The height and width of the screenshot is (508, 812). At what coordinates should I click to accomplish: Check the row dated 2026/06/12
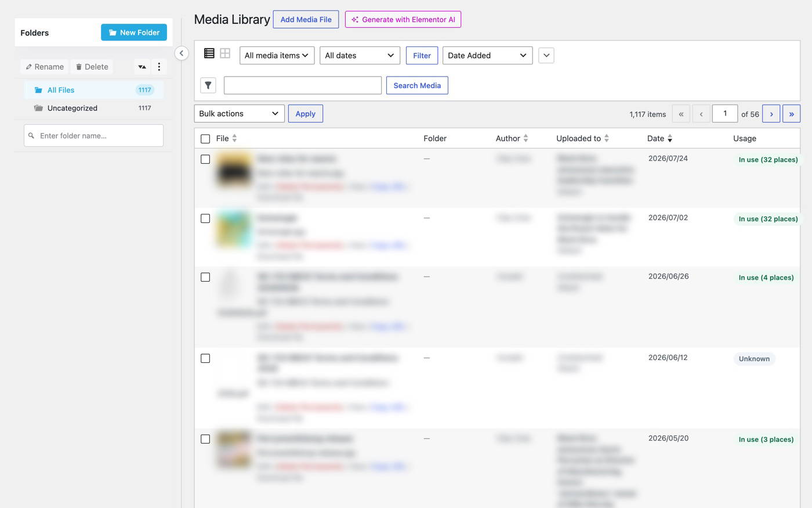click(x=205, y=358)
